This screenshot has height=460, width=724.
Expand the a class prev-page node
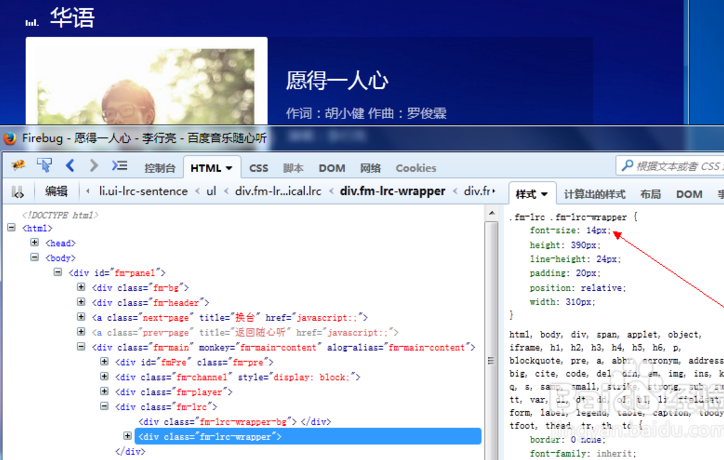(81, 332)
